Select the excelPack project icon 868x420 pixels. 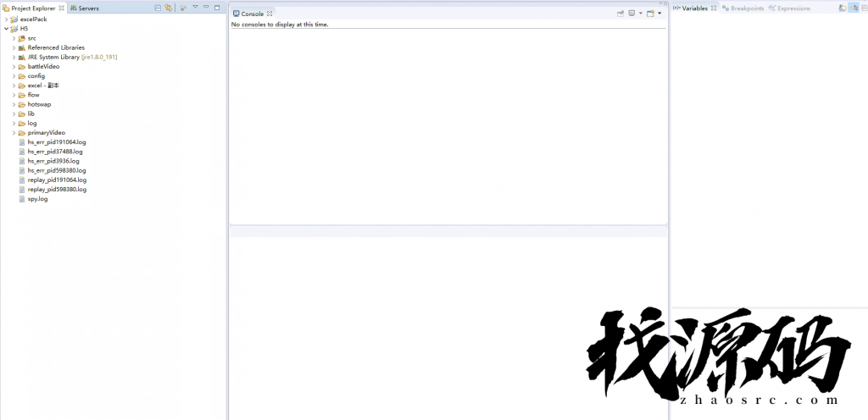pyautogui.click(x=14, y=19)
